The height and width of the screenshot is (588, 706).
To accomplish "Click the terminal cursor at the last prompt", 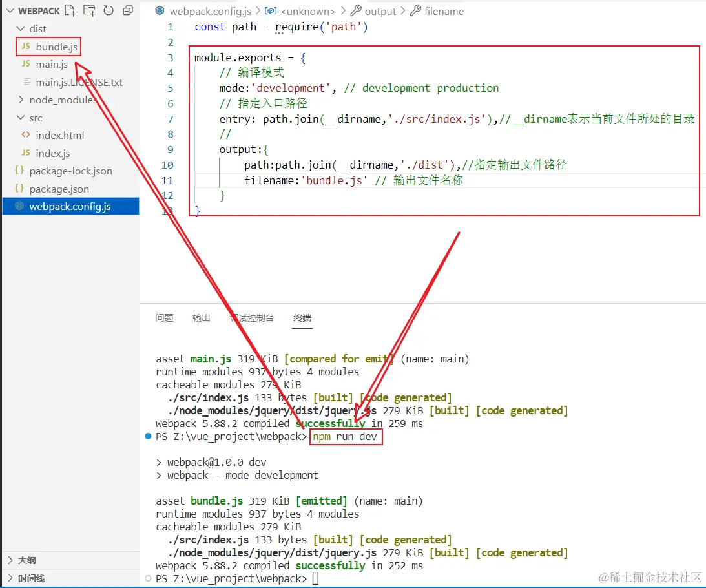I will click(x=316, y=578).
